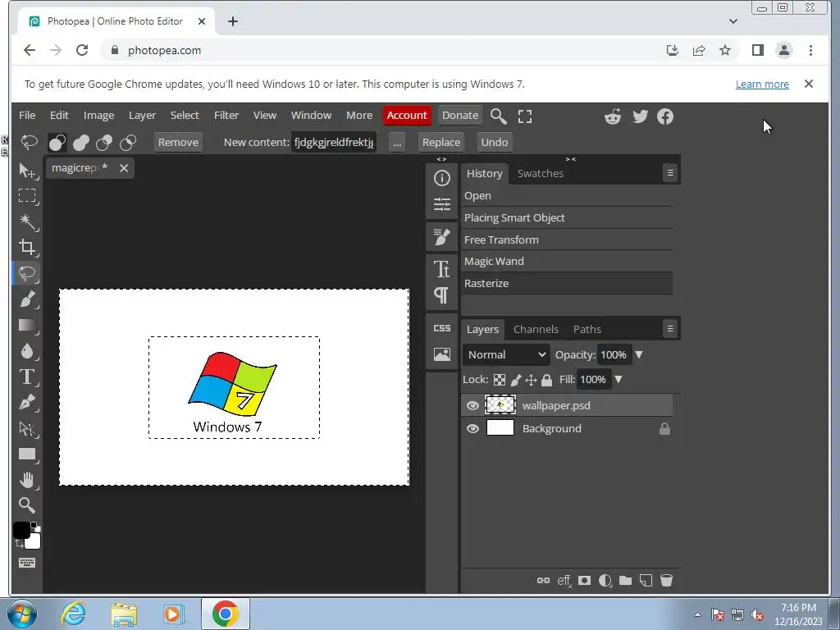Open the Character panel icon
840x630 pixels.
[x=441, y=269]
